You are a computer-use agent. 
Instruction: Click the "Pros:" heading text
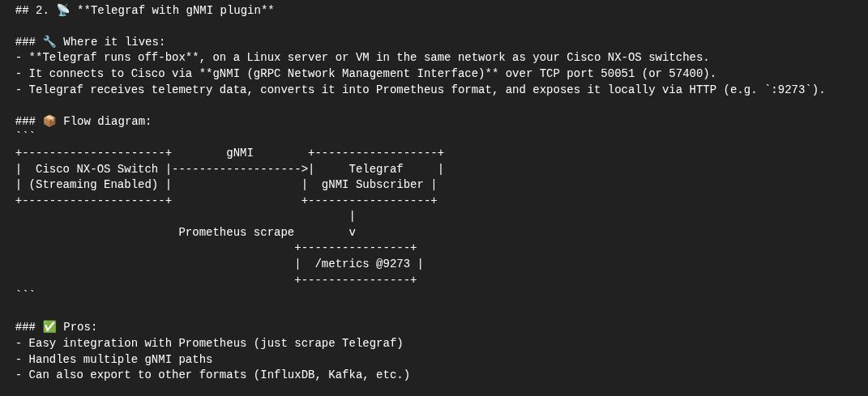[80, 327]
